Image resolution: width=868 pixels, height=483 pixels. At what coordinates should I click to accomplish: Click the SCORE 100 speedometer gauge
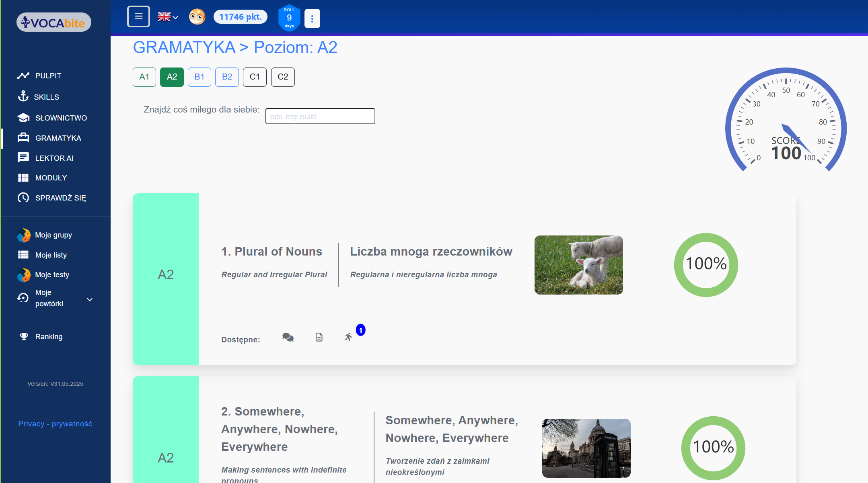[x=786, y=121]
